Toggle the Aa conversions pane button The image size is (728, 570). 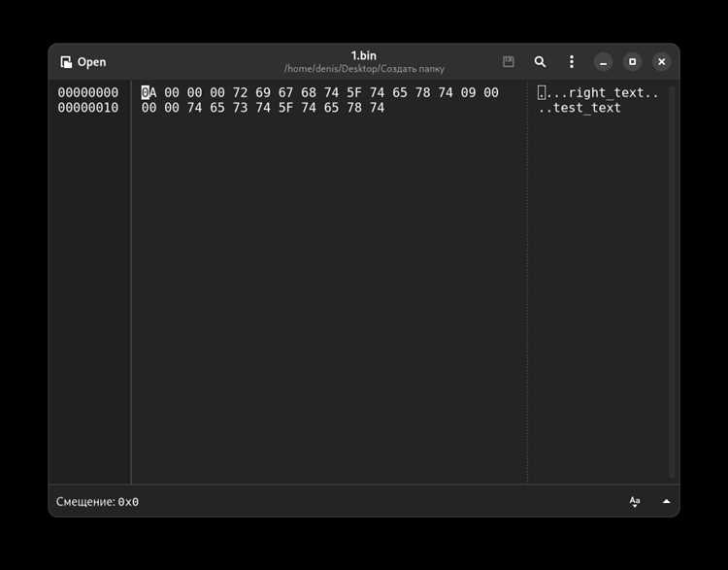point(635,502)
